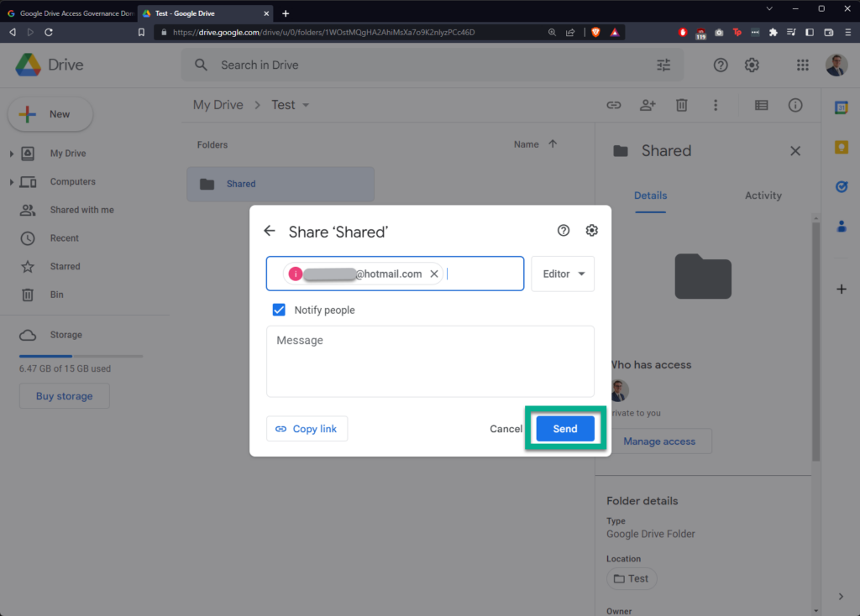The width and height of the screenshot is (860, 616).
Task: Open a new browser tab
Action: 286,13
